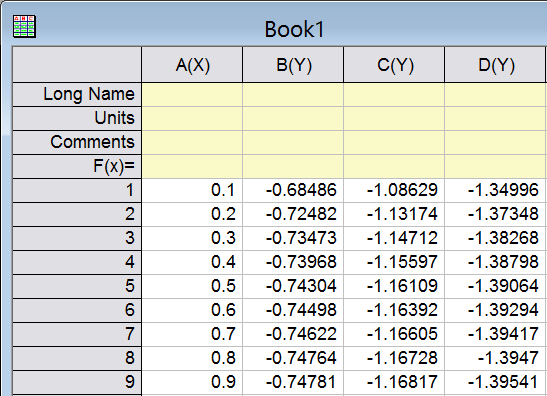
Task: Select cell containing -1.3947
Action: 495,358
